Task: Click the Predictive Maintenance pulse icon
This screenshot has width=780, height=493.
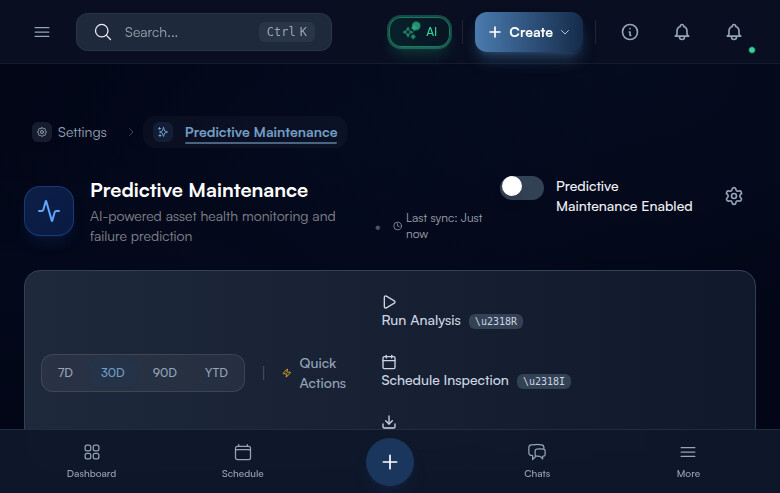Action: (x=49, y=211)
